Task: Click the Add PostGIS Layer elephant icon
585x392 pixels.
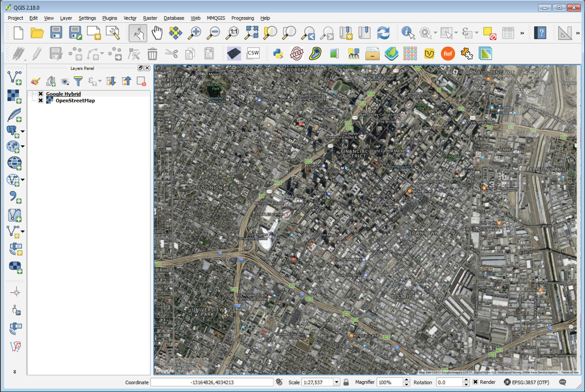Action: click(13, 132)
